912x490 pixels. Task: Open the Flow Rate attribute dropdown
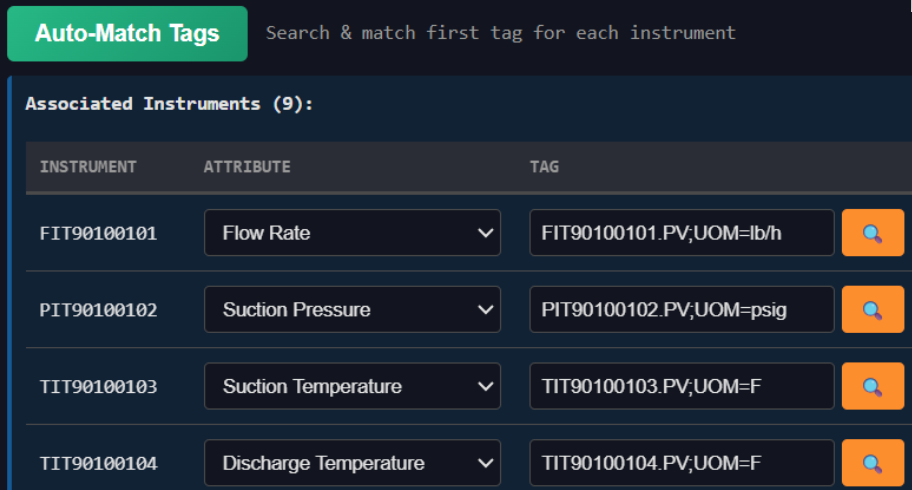pos(352,233)
